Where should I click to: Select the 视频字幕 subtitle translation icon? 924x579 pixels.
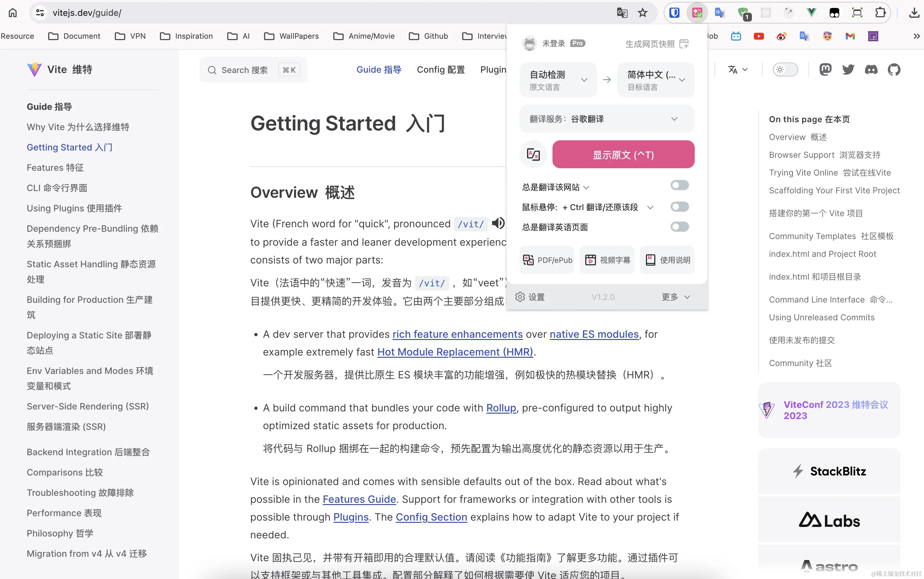click(607, 260)
